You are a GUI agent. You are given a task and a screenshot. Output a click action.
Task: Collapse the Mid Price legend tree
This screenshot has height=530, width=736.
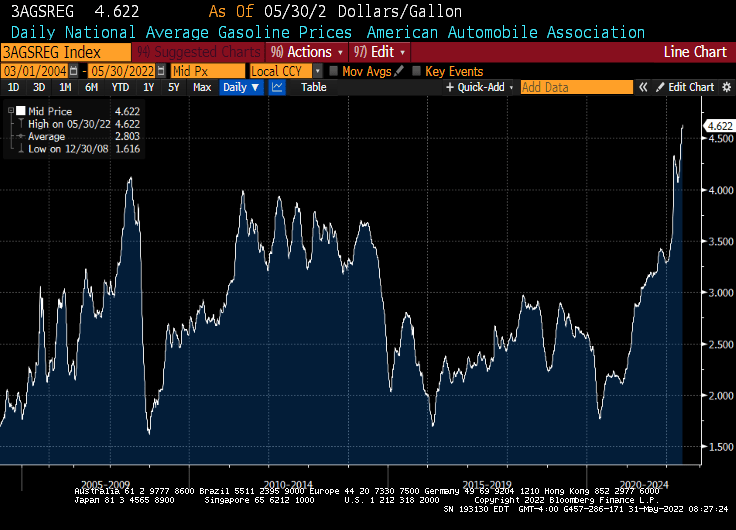point(12,110)
